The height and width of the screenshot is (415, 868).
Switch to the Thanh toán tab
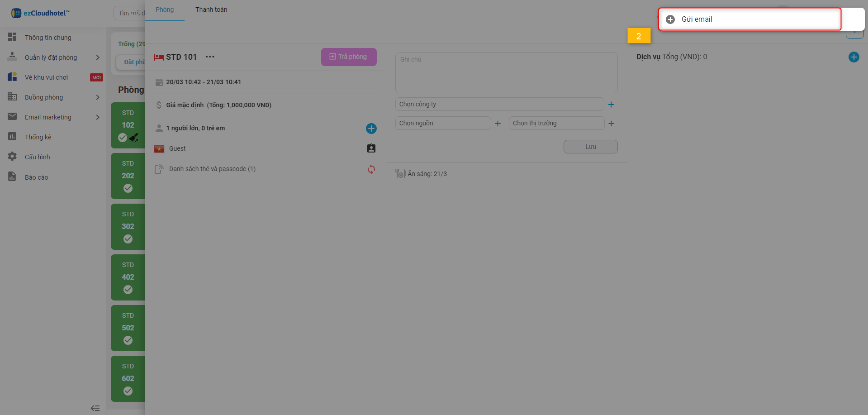tap(211, 10)
